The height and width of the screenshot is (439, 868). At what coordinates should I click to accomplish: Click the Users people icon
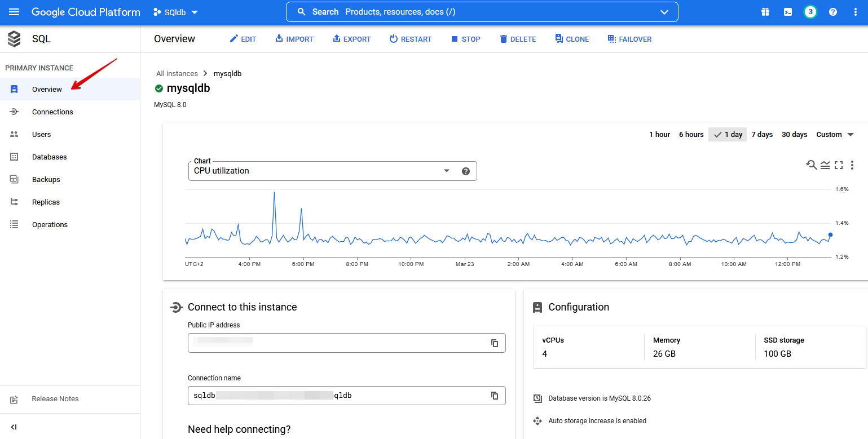14,134
